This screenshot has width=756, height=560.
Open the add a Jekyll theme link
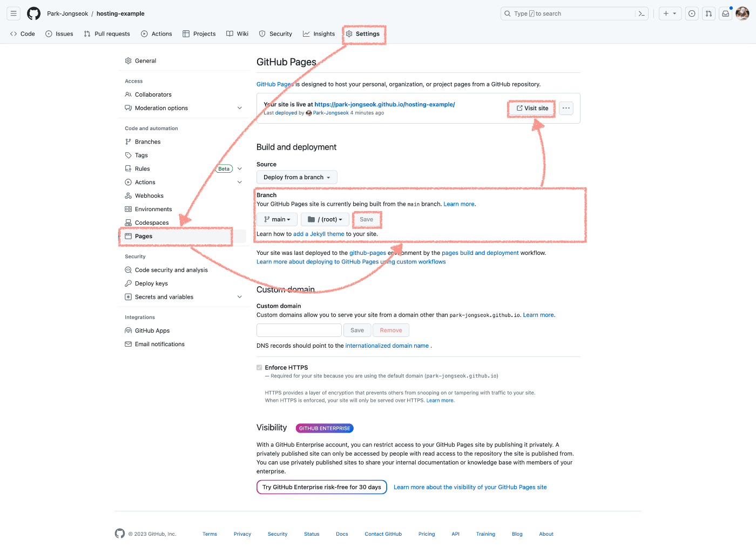pos(319,234)
